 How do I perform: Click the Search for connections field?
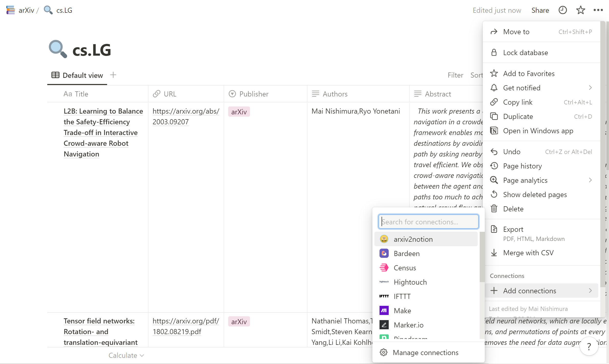tap(428, 222)
